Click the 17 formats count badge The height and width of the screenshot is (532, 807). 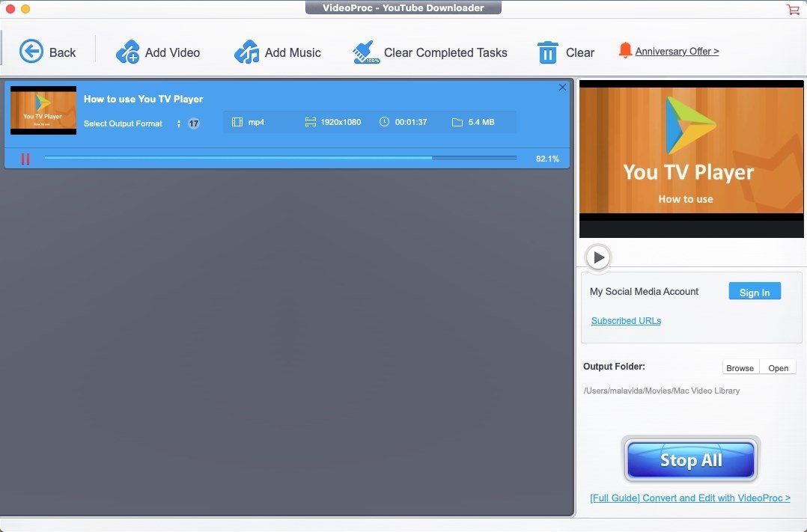(x=193, y=123)
